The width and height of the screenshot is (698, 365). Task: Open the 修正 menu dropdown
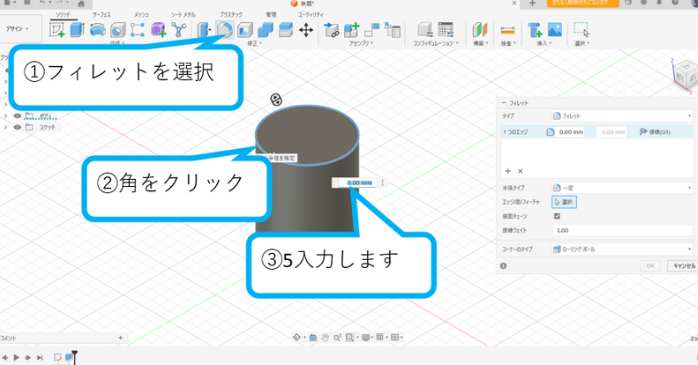click(255, 44)
